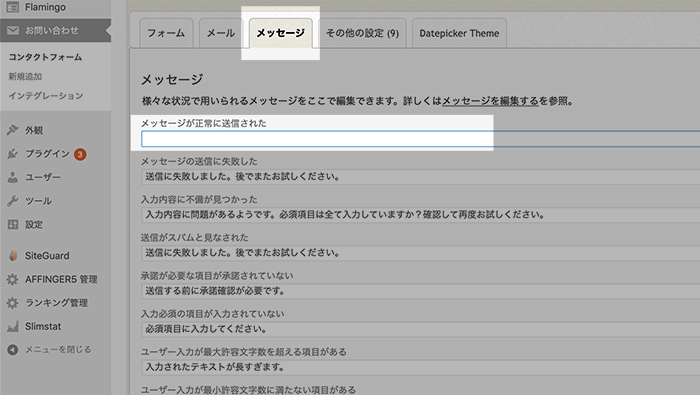
Task: Click the ランキング管理 gear icon
Action: pos(12,303)
